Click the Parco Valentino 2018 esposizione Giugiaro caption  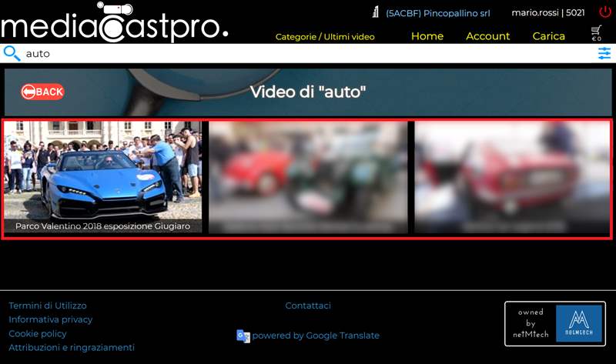point(103,226)
